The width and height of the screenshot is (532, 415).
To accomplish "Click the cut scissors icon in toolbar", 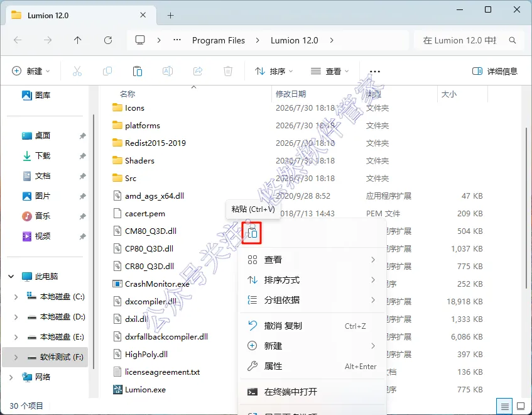I will pyautogui.click(x=77, y=71).
